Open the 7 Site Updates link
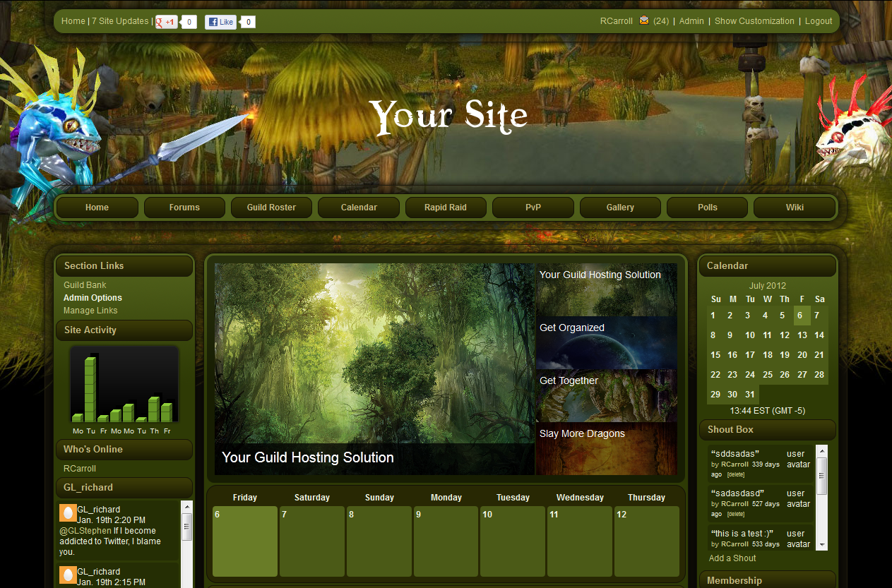Image resolution: width=892 pixels, height=588 pixels. click(x=120, y=21)
